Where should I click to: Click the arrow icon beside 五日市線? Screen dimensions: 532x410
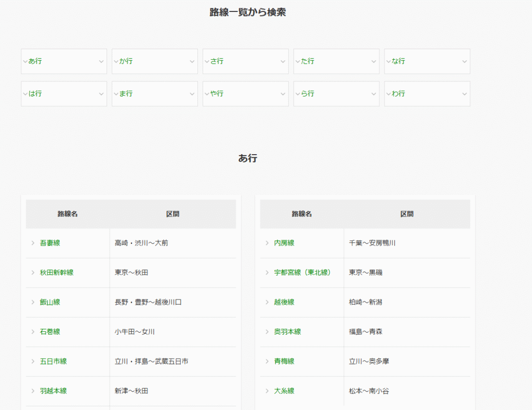(33, 361)
